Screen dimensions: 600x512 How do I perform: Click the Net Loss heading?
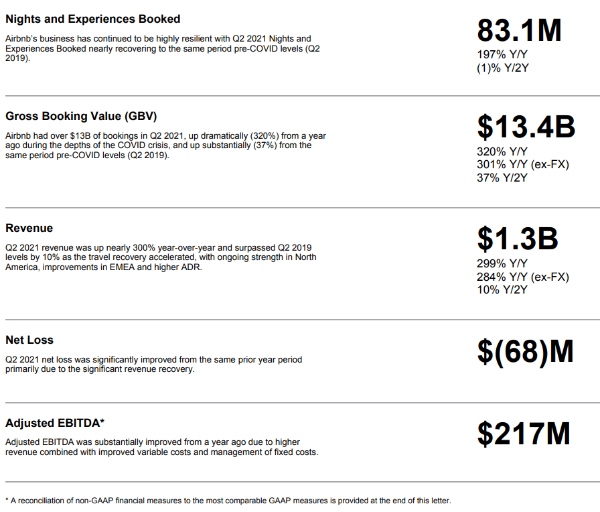tap(29, 340)
